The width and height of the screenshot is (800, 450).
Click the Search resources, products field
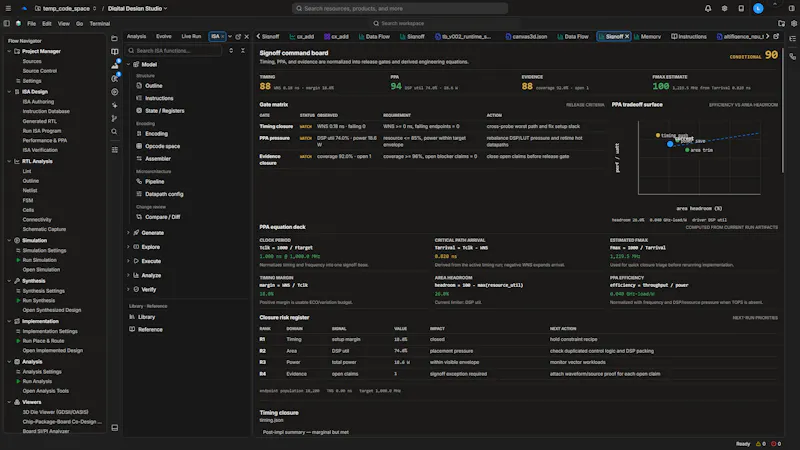tap(400, 8)
